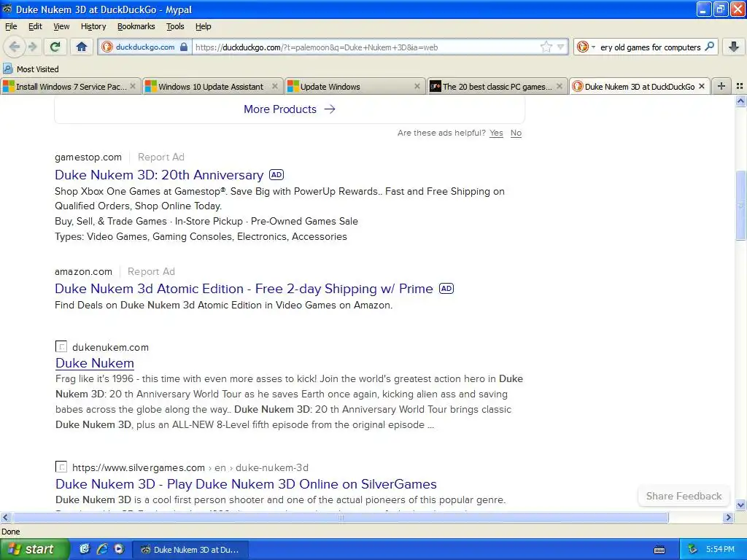Image resolution: width=747 pixels, height=560 pixels.
Task: Launch Internet Explorer from quick launch
Action: tap(102, 549)
